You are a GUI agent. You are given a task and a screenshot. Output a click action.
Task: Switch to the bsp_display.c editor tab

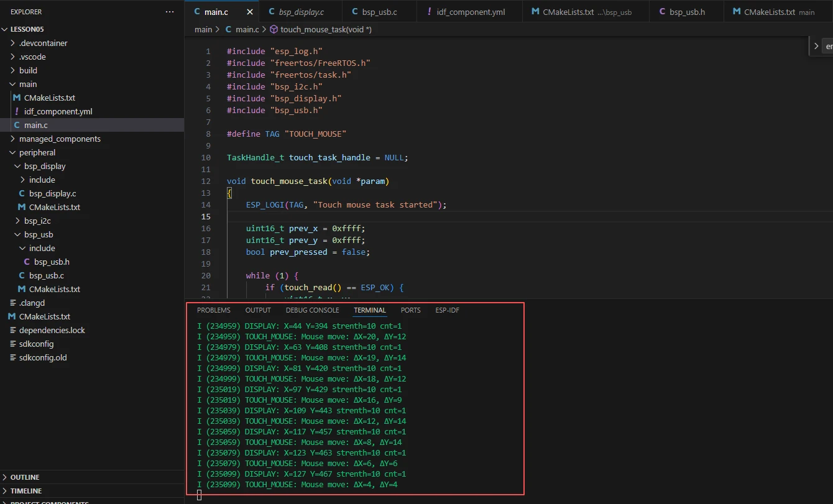pyautogui.click(x=301, y=12)
